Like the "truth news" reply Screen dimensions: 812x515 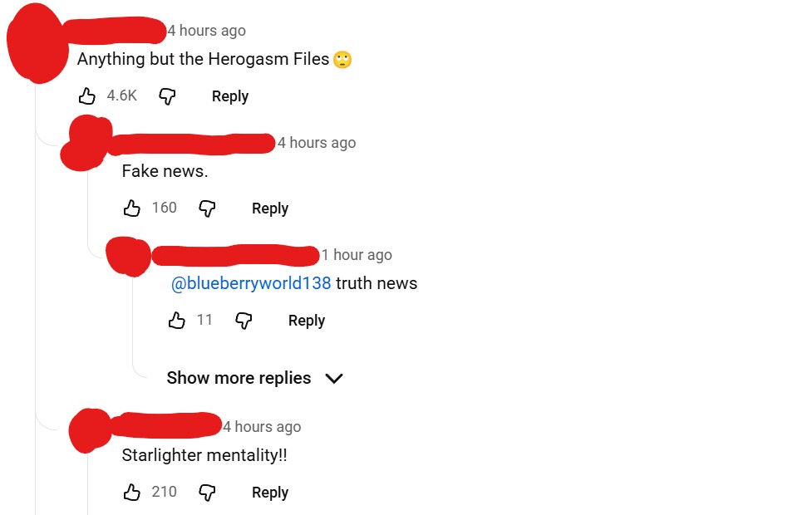176,321
